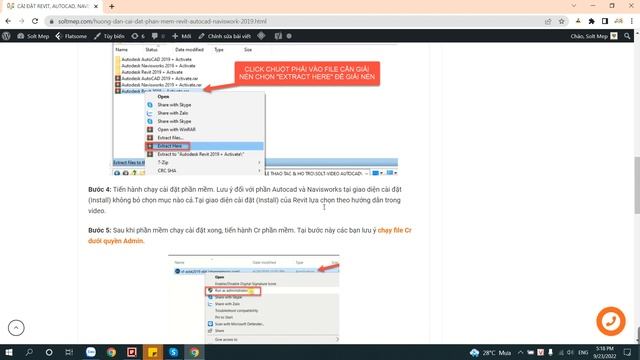
Task: Open a new browser tab
Action: point(111,7)
